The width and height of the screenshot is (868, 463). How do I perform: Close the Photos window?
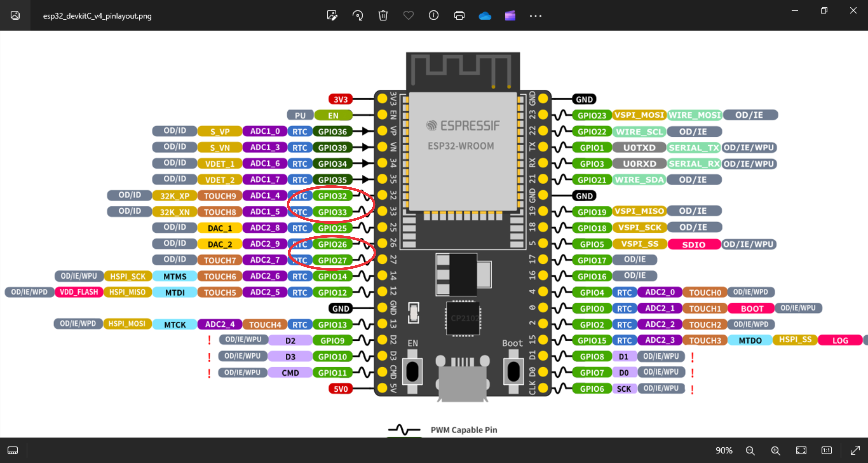tap(853, 11)
